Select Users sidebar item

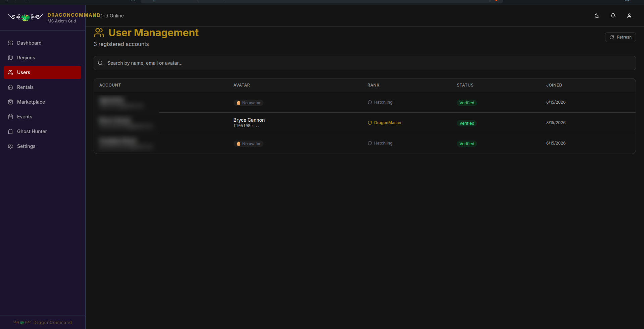pyautogui.click(x=42, y=72)
